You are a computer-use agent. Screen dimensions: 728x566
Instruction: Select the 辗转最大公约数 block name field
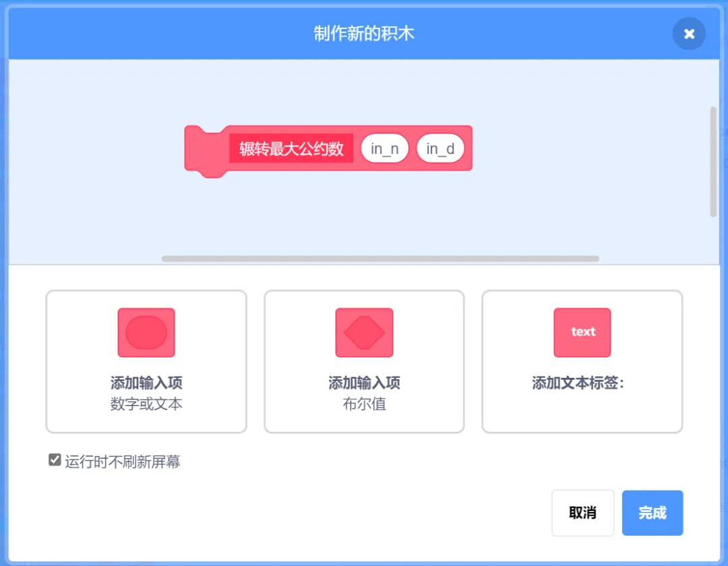tap(291, 148)
